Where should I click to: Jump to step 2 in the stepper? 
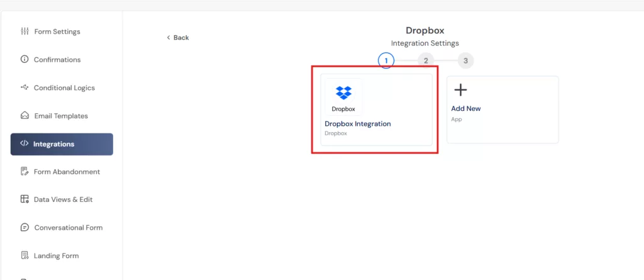tap(426, 60)
